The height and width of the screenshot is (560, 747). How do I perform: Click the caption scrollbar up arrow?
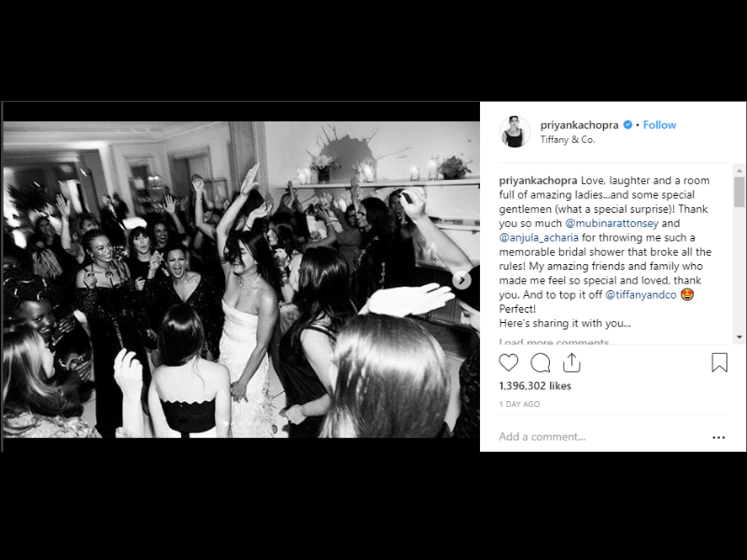(740, 171)
